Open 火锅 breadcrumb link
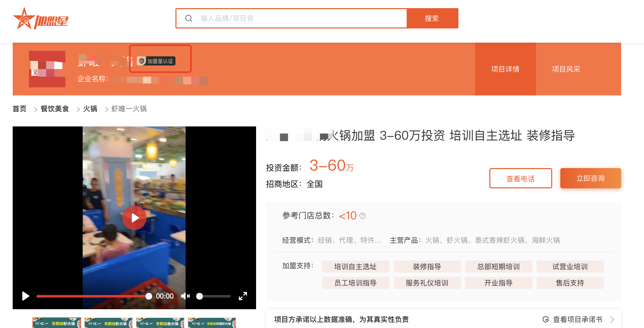The height and width of the screenshot is (328, 644). point(90,109)
